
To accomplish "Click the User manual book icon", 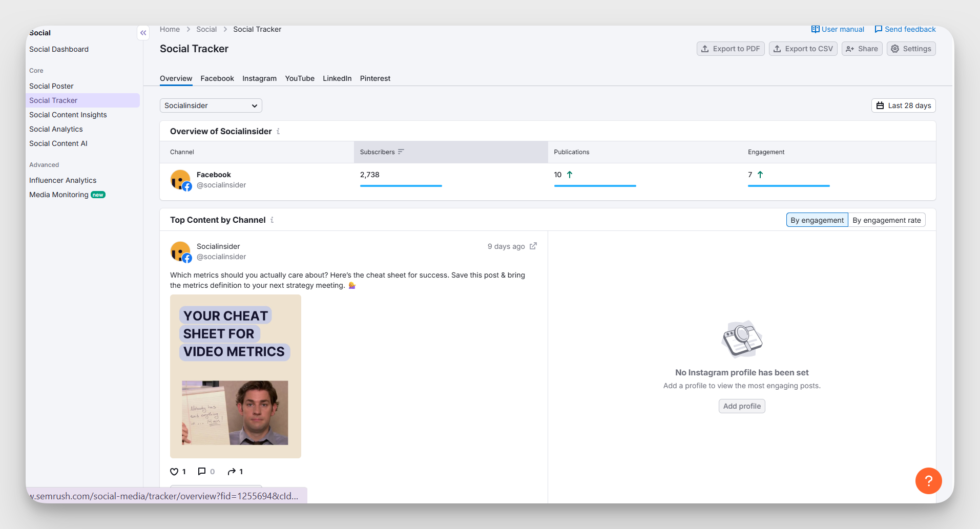I will (815, 29).
